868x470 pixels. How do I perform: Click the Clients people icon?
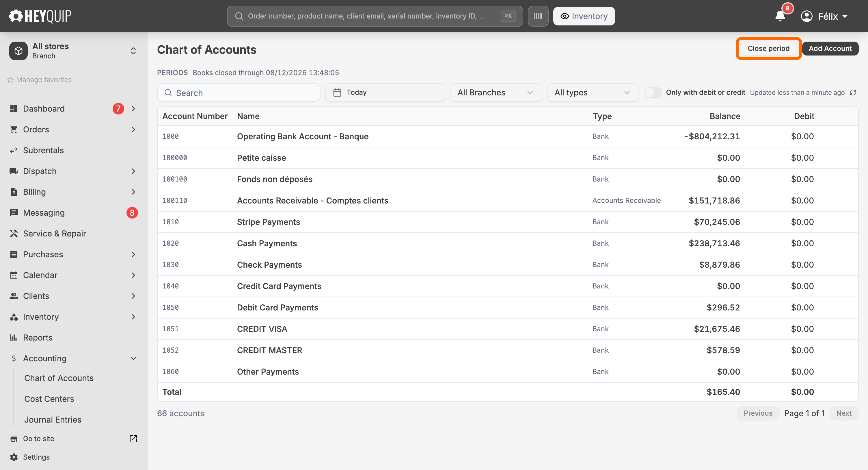(14, 296)
